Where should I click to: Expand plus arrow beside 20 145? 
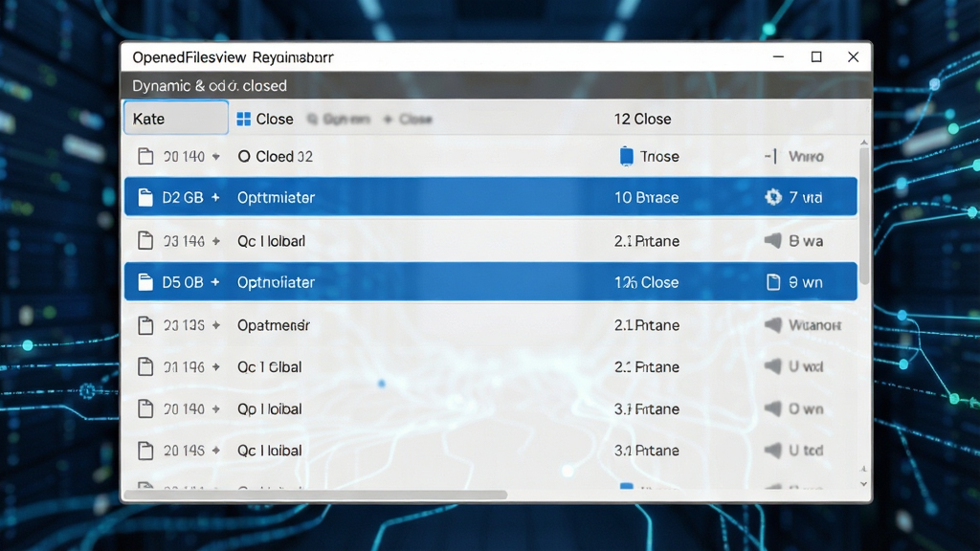[216, 451]
